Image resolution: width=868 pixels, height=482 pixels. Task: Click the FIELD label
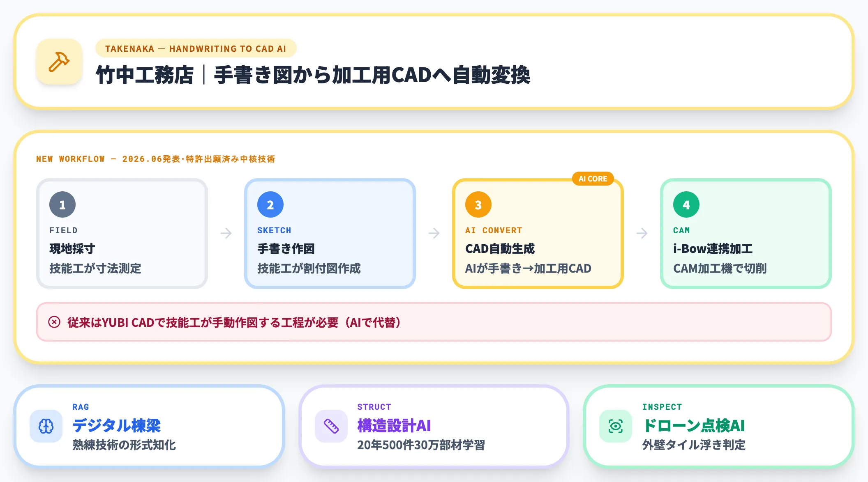click(x=63, y=230)
